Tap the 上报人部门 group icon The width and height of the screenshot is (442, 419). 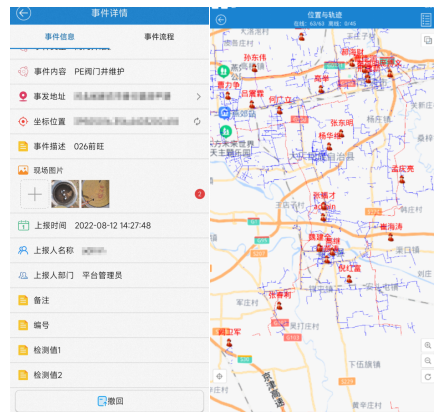point(23,275)
